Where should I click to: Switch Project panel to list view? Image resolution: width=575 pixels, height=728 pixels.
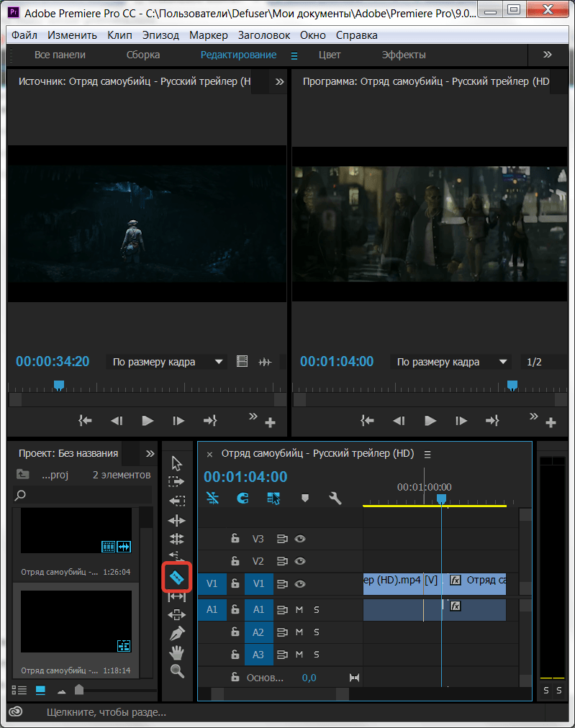click(x=19, y=691)
